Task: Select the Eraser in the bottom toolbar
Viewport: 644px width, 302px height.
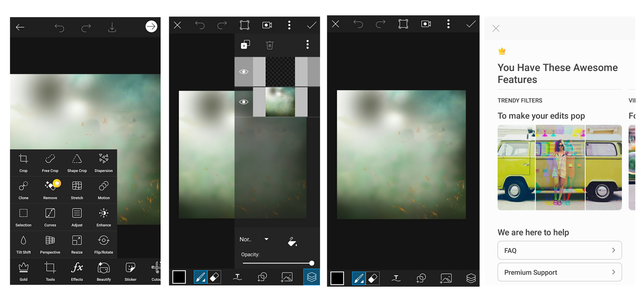Action: coord(214,277)
